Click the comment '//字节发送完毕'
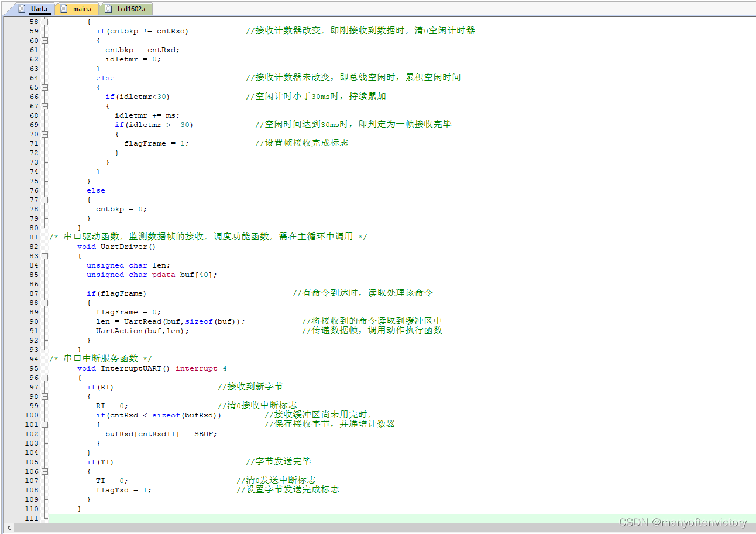The width and height of the screenshot is (756, 534). (x=279, y=462)
